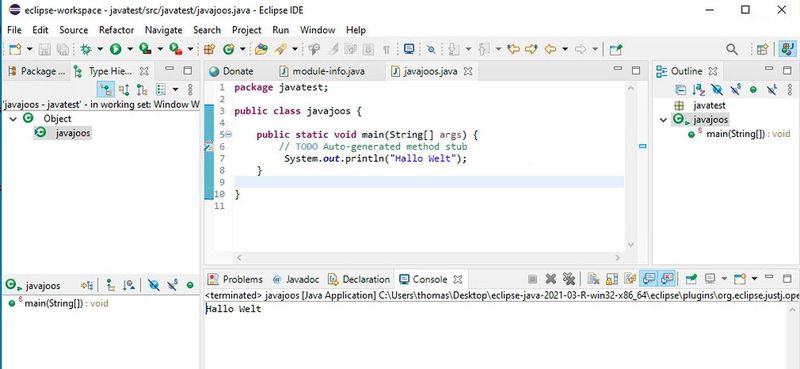Click Remove All Terminated Launches double-X icon
Viewport: 800px width, 369px height.
(569, 279)
